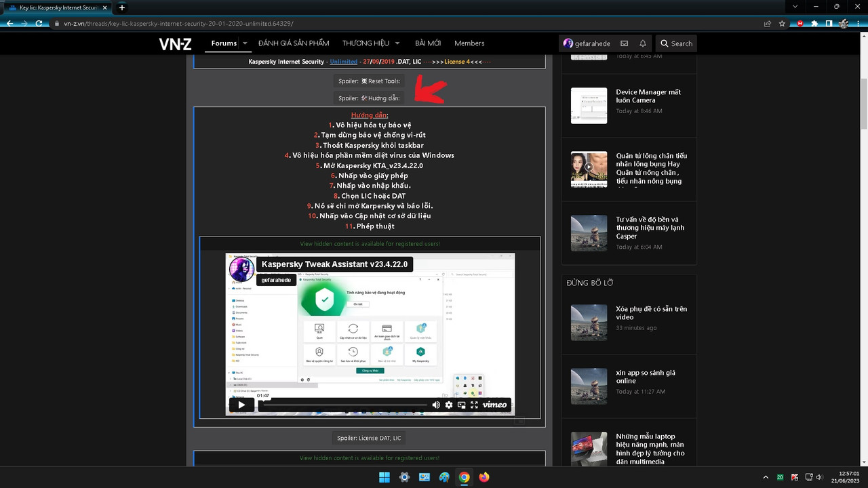Open Vimeo player settings gear
Viewport: 868px width, 488px height.
tap(449, 405)
